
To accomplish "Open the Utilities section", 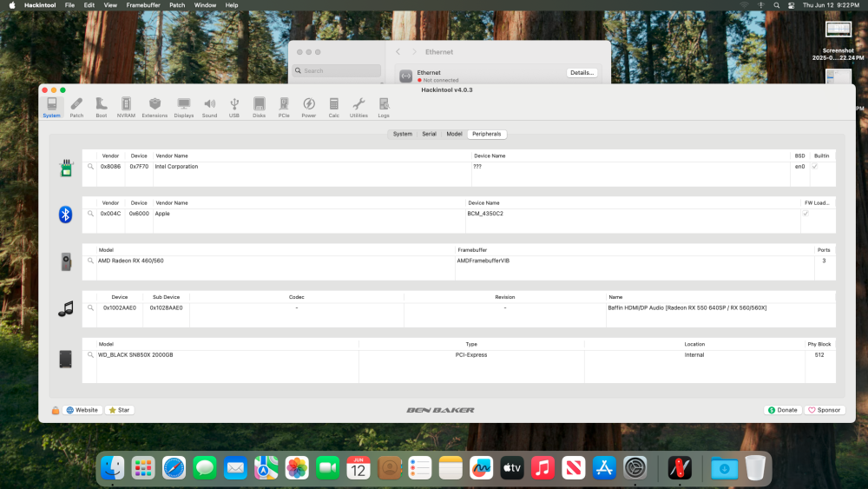I will pos(358,108).
